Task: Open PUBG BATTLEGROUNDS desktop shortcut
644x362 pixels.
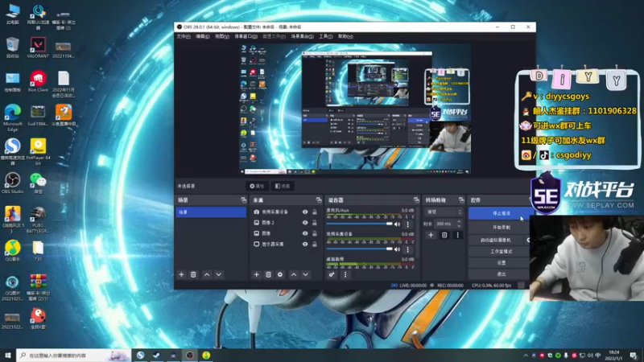Action: [38, 220]
